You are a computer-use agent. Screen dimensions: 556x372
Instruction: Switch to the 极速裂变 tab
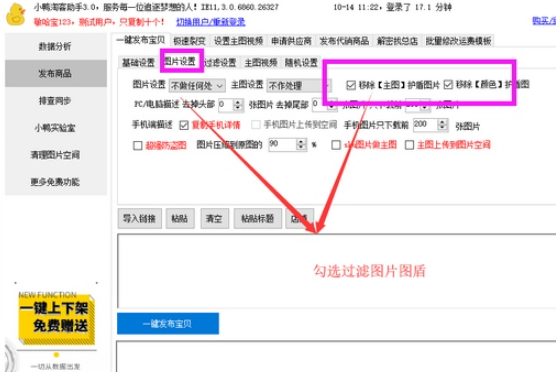tap(189, 41)
